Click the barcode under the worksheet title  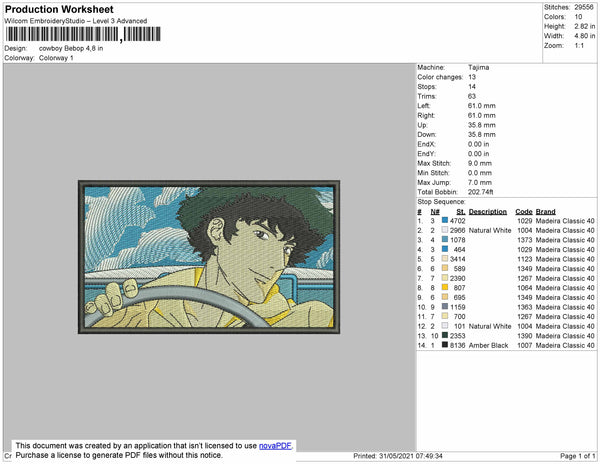[x=83, y=34]
